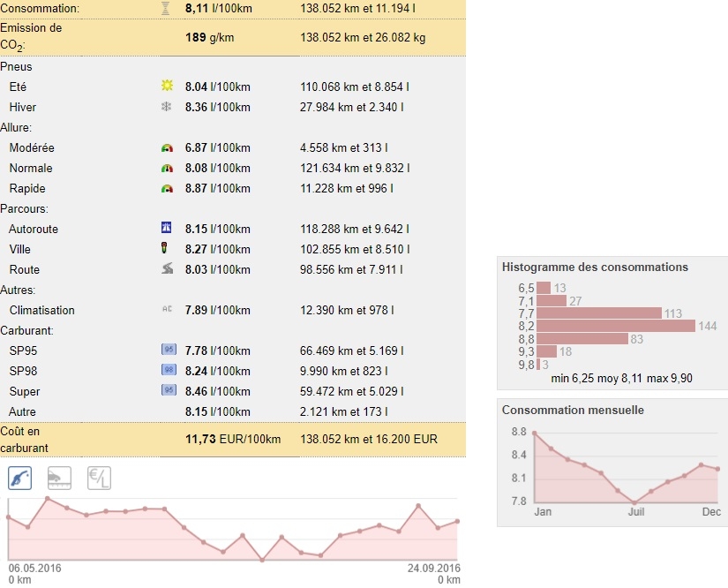The height and width of the screenshot is (588, 728).
Task: Click the gauge icon beside Rapide
Action: [x=167, y=189]
